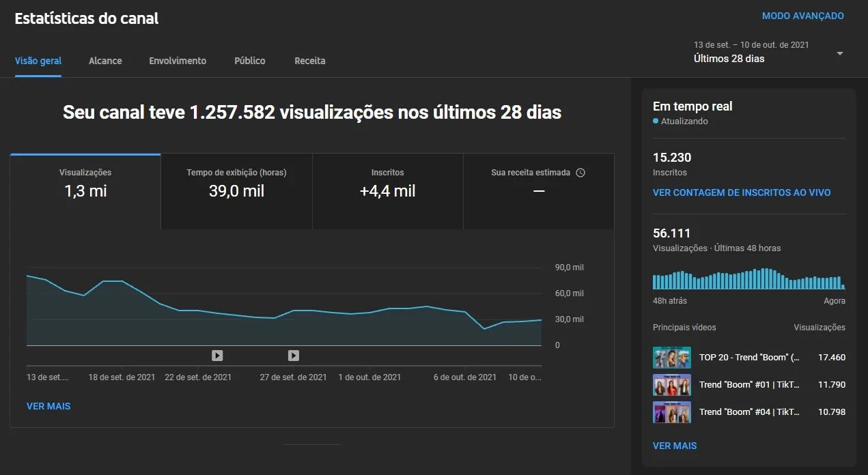This screenshot has width=868, height=475.
Task: Click VER MAIS in the real-time panel
Action: click(x=675, y=446)
